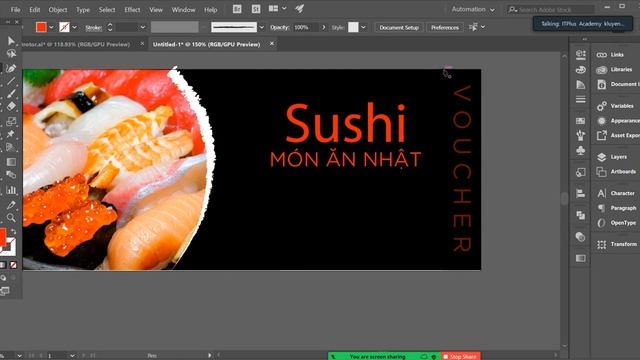This screenshot has height=360, width=640.
Task: Open the File menu
Action: pos(16,9)
